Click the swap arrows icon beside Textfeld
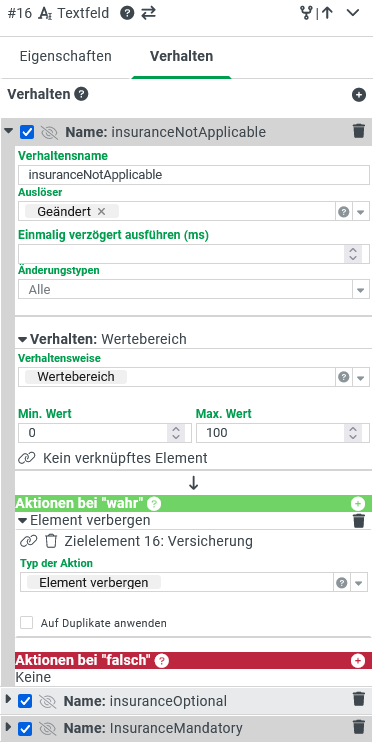The width and height of the screenshot is (373, 743). (x=148, y=13)
